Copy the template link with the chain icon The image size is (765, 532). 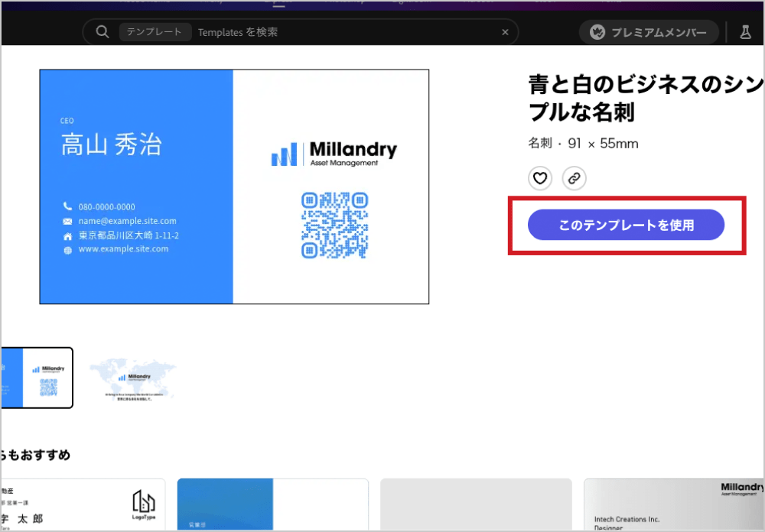pyautogui.click(x=574, y=178)
